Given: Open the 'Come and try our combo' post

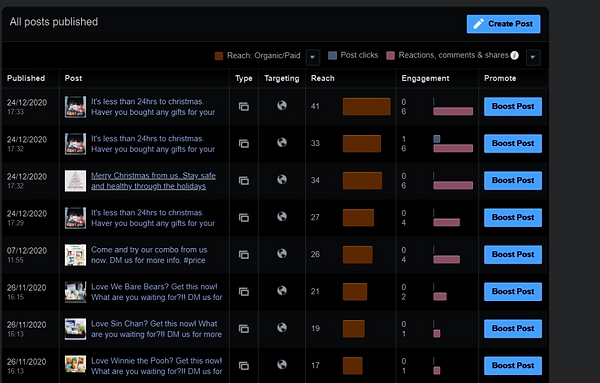Looking at the screenshot, I should [x=149, y=255].
